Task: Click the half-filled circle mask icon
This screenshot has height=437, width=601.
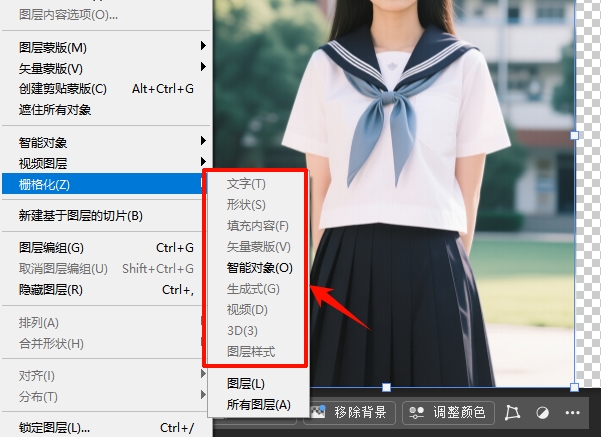Action: (542, 413)
